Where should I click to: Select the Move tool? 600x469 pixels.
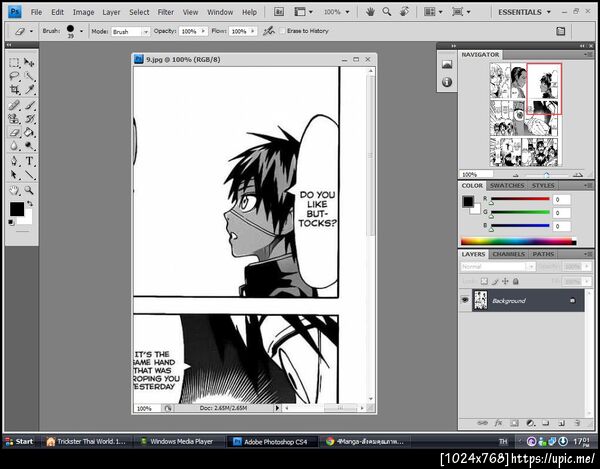coord(29,63)
